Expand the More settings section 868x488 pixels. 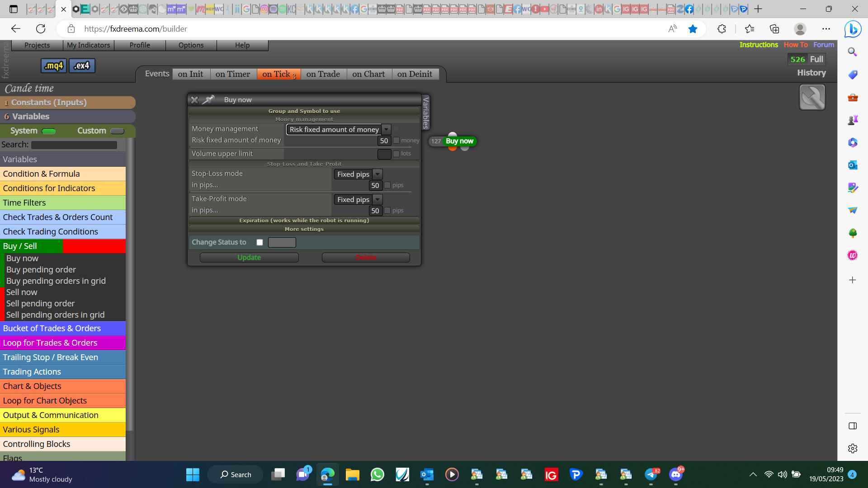click(x=304, y=229)
